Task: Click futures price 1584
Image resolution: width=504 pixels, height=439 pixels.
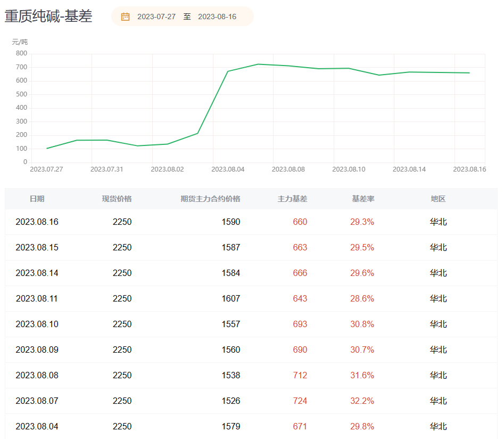Action: coord(231,273)
